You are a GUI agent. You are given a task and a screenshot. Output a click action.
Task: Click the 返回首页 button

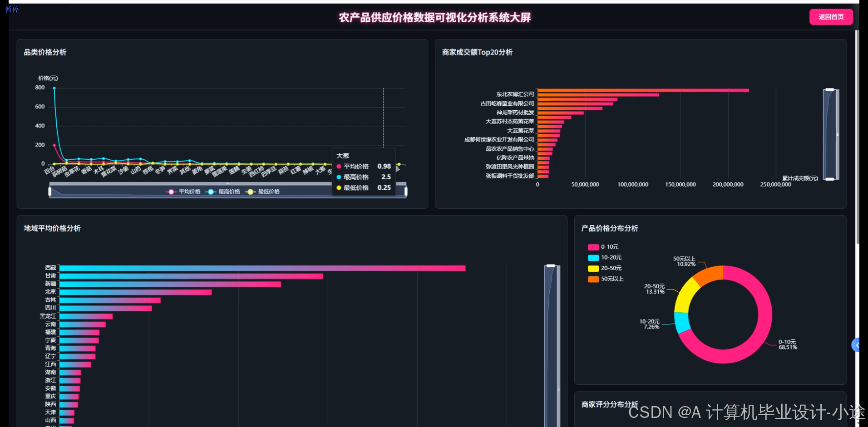(831, 17)
